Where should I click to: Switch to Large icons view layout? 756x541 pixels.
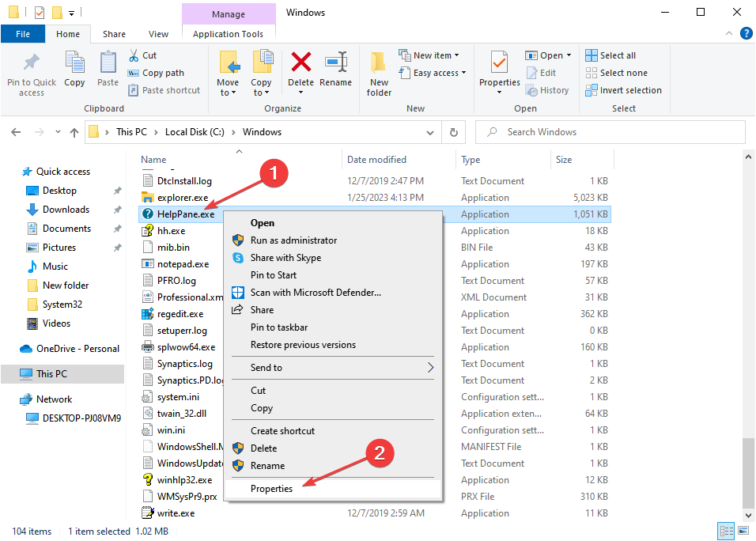pos(743,532)
